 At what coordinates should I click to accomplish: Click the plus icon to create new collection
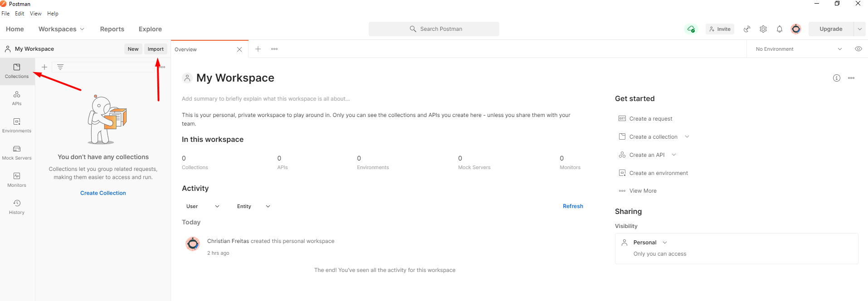pyautogui.click(x=44, y=67)
